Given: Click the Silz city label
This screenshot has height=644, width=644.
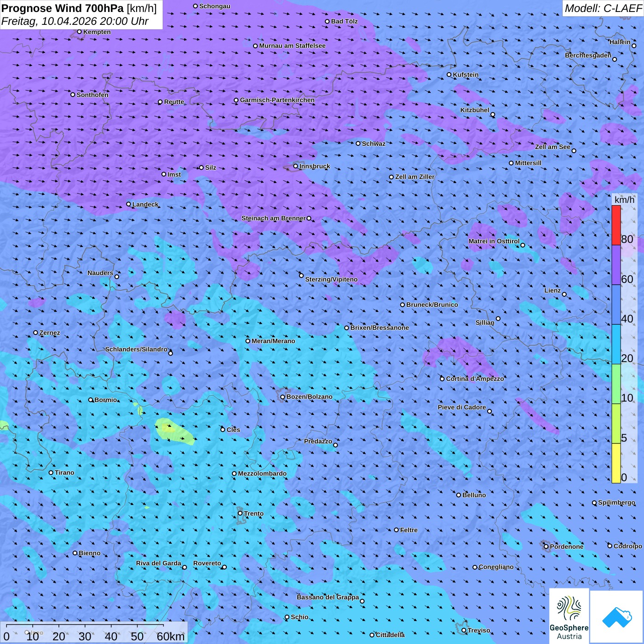Looking at the screenshot, I should coord(211,167).
